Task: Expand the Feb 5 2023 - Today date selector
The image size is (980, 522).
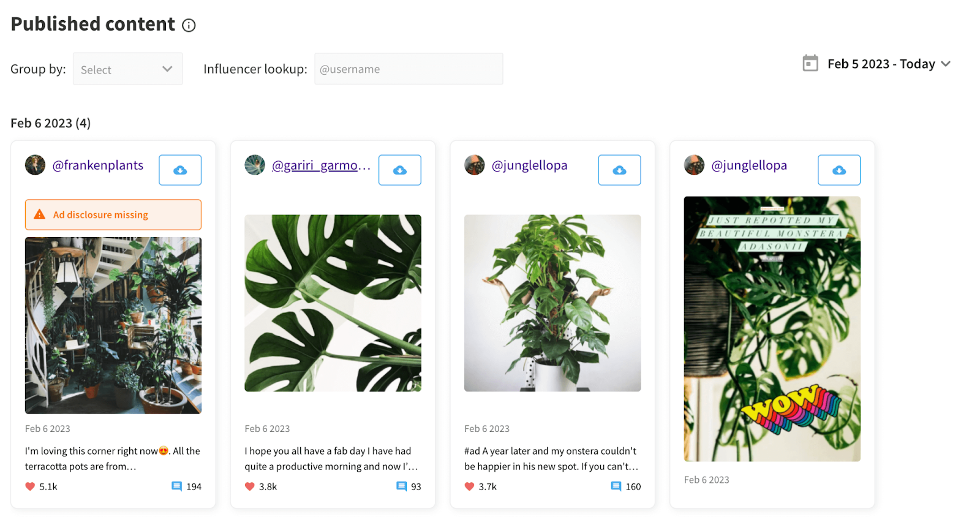Action: [946, 64]
